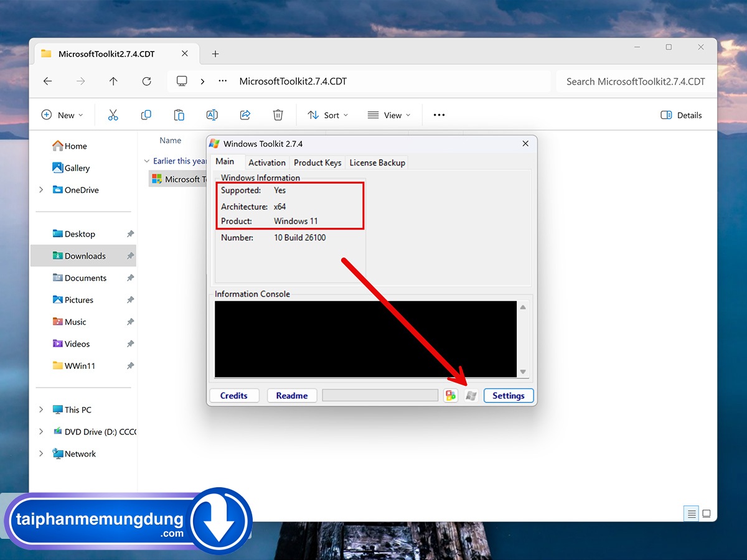Open a new Explorer tab
This screenshot has width=747, height=560.
(x=215, y=54)
